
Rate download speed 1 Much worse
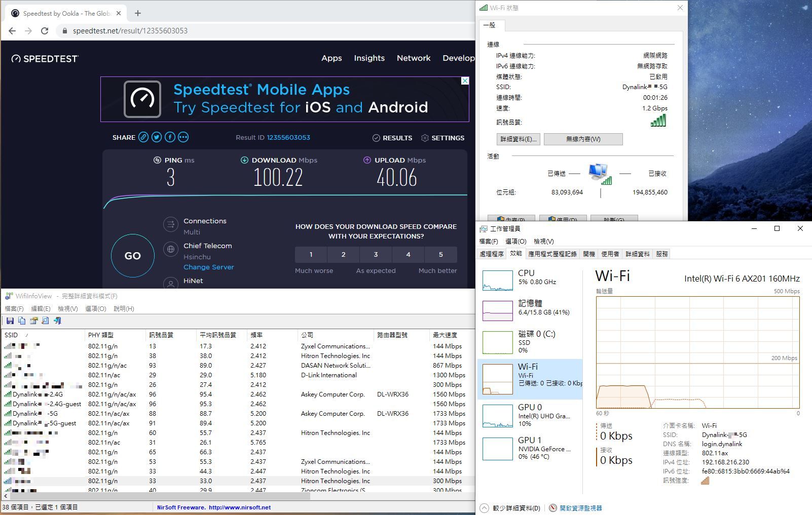click(311, 254)
